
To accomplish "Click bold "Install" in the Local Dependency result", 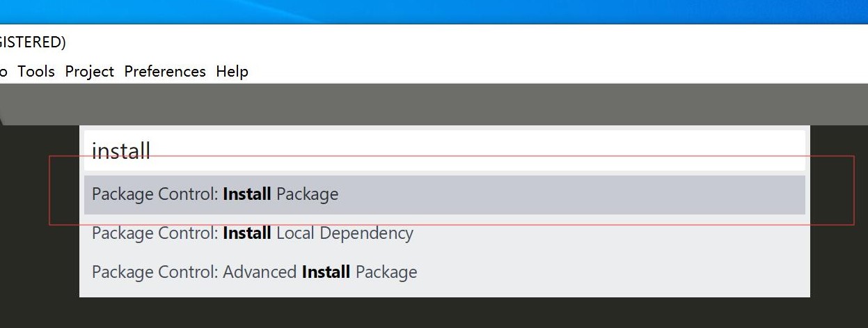I will click(x=247, y=233).
